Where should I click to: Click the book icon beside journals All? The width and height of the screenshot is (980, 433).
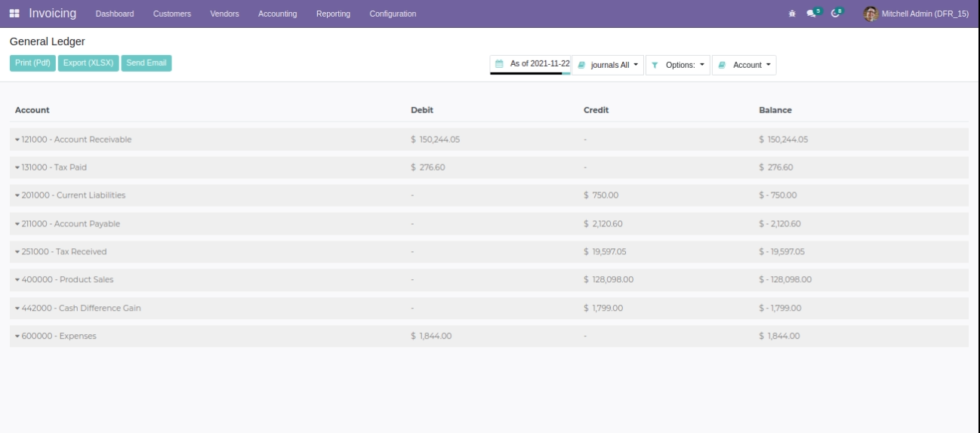point(581,66)
